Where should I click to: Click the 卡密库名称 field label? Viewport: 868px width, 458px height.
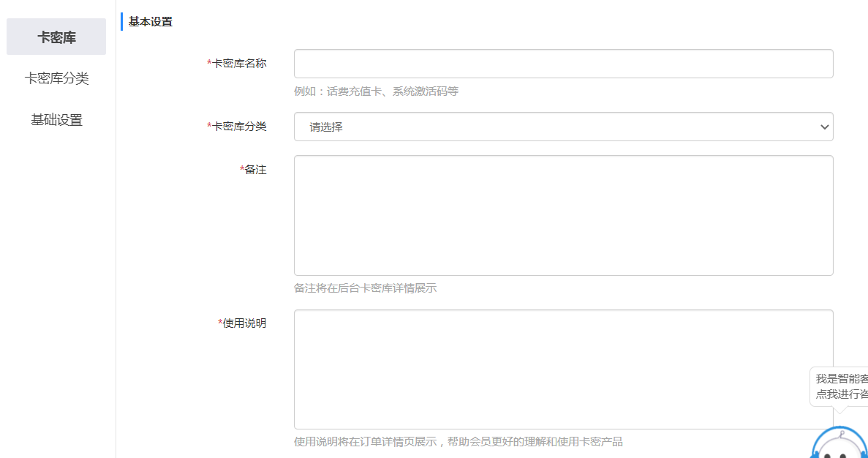(239, 64)
